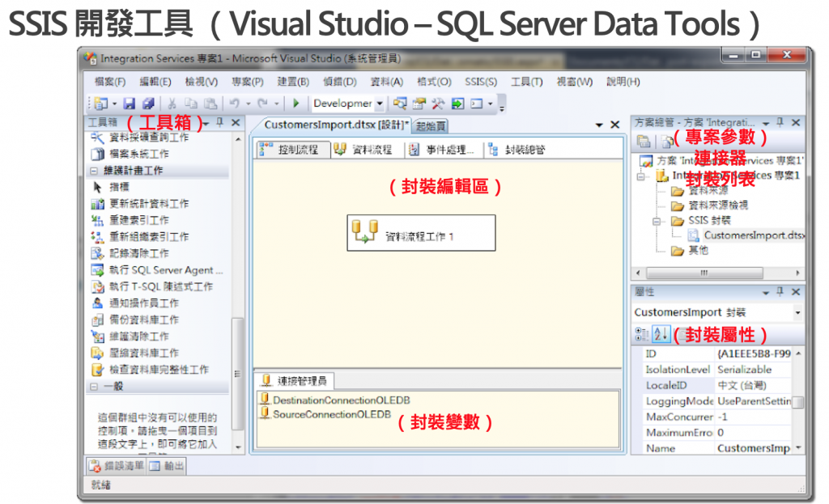
Task: Switch properties to categorized view
Action: [x=641, y=334]
